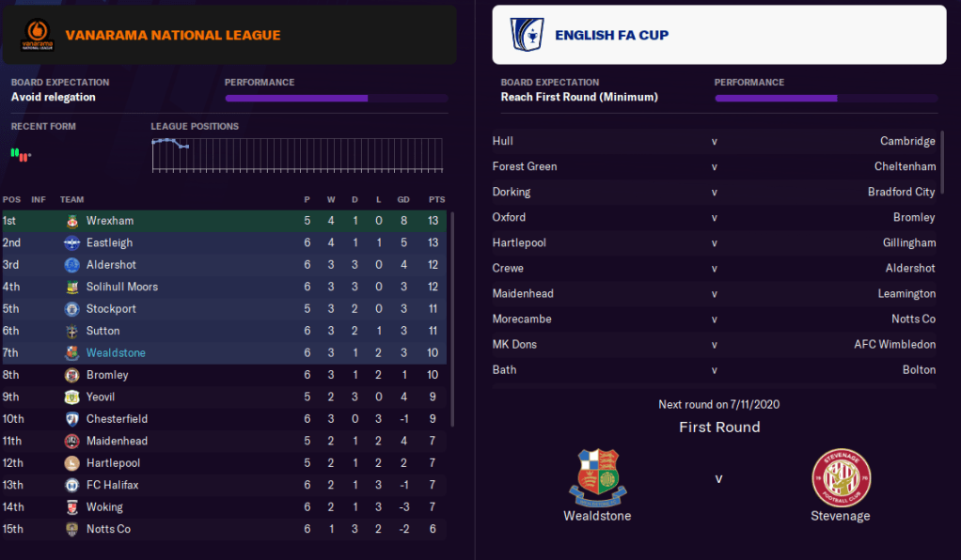Viewport: 961px width, 560px height.
Task: Click the large Wealdstone crest
Action: [x=597, y=477]
